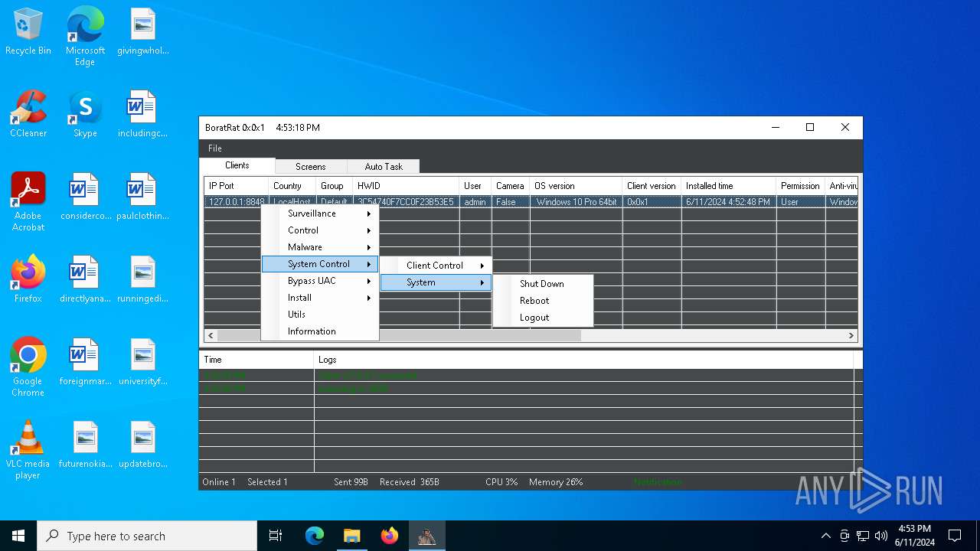This screenshot has width=980, height=551.
Task: Click the Windows Start button
Action: [x=18, y=536]
